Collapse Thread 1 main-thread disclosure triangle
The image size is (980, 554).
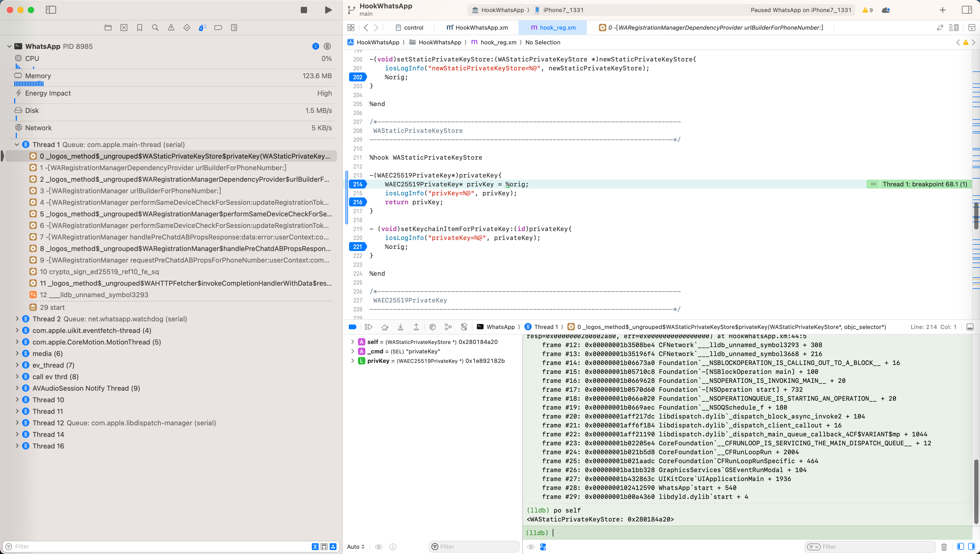pyautogui.click(x=17, y=145)
